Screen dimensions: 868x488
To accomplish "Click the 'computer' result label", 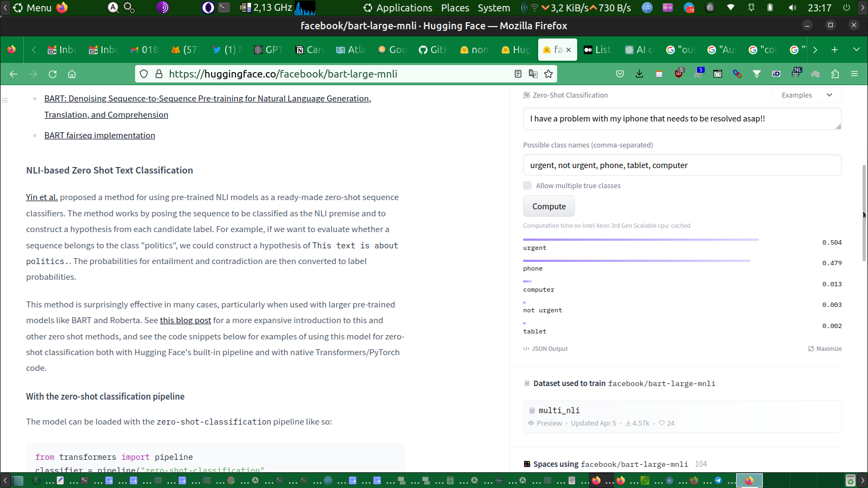I will [539, 290].
